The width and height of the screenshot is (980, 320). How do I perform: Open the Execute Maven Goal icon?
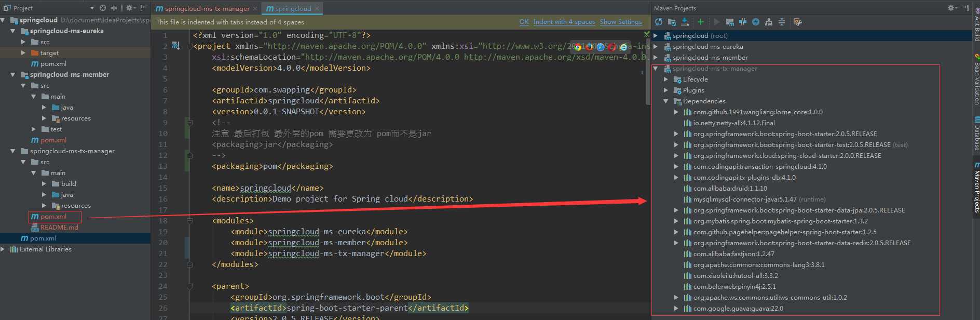[x=730, y=22]
